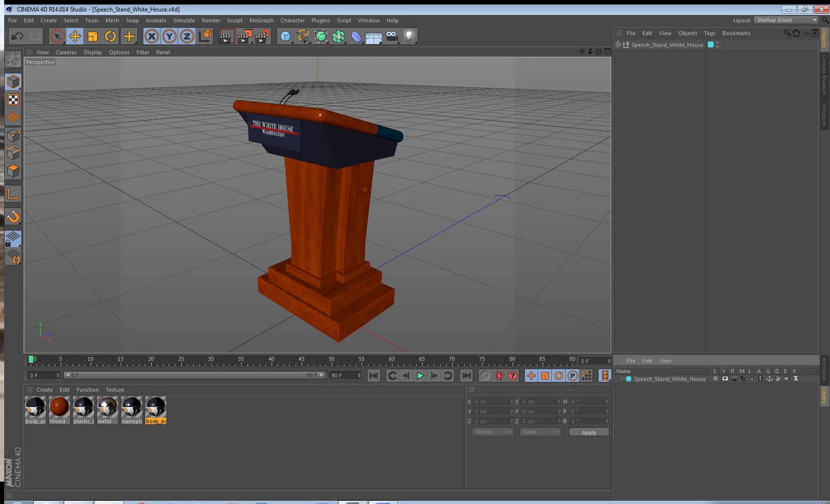The height and width of the screenshot is (504, 830).
Task: Click frame 45 on timeline ruler
Action: 301,360
